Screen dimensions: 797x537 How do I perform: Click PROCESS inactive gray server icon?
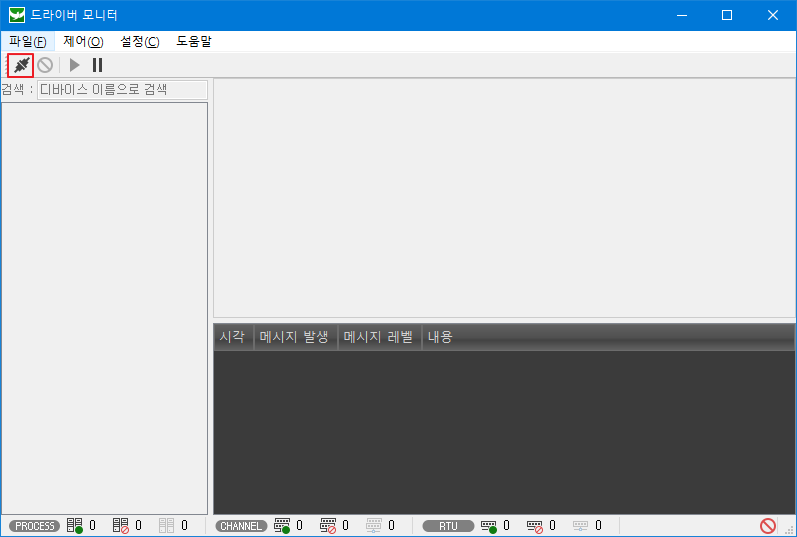tap(166, 525)
